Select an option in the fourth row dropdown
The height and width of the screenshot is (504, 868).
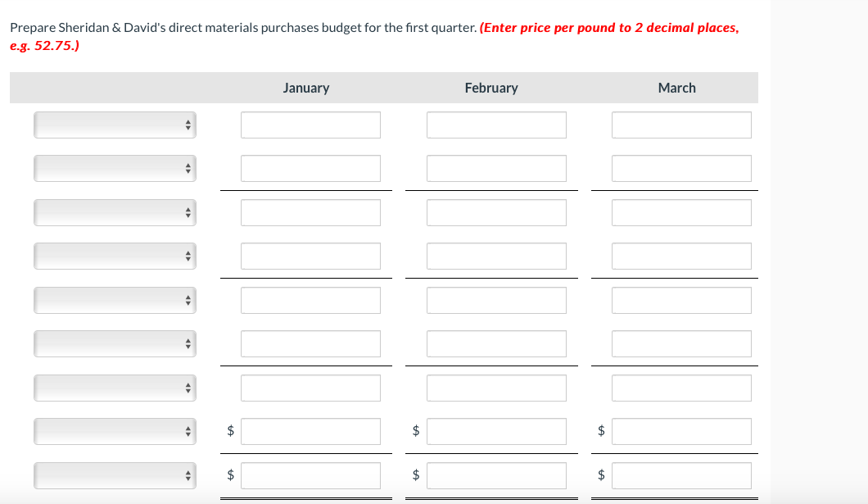pyautogui.click(x=115, y=256)
